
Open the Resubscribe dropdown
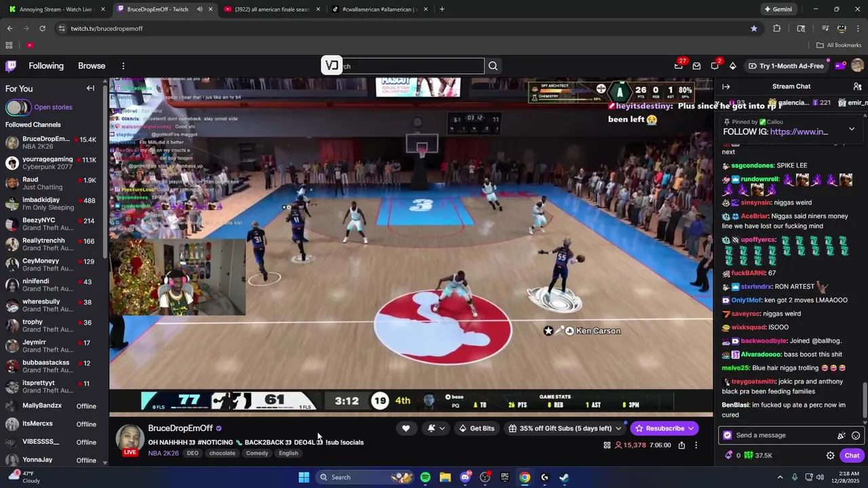(x=691, y=428)
